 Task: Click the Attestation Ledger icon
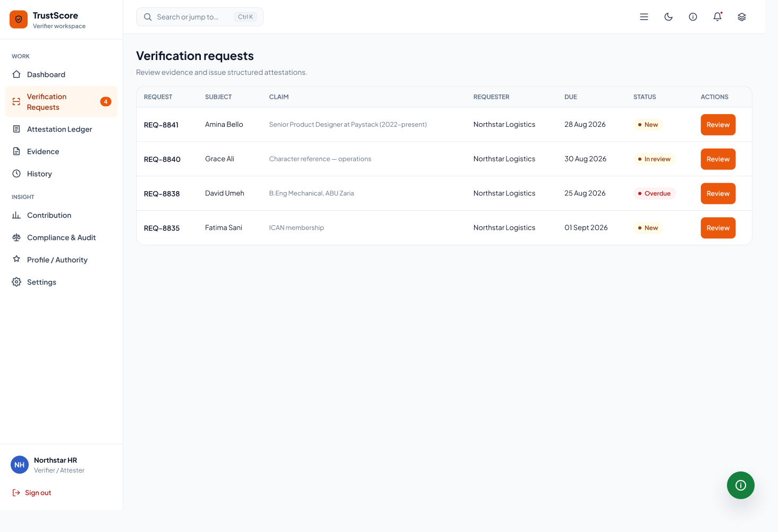tap(16, 129)
